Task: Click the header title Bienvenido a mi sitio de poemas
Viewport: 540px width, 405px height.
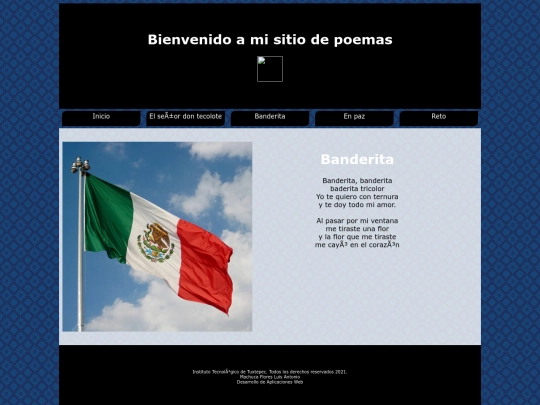Action: click(270, 40)
